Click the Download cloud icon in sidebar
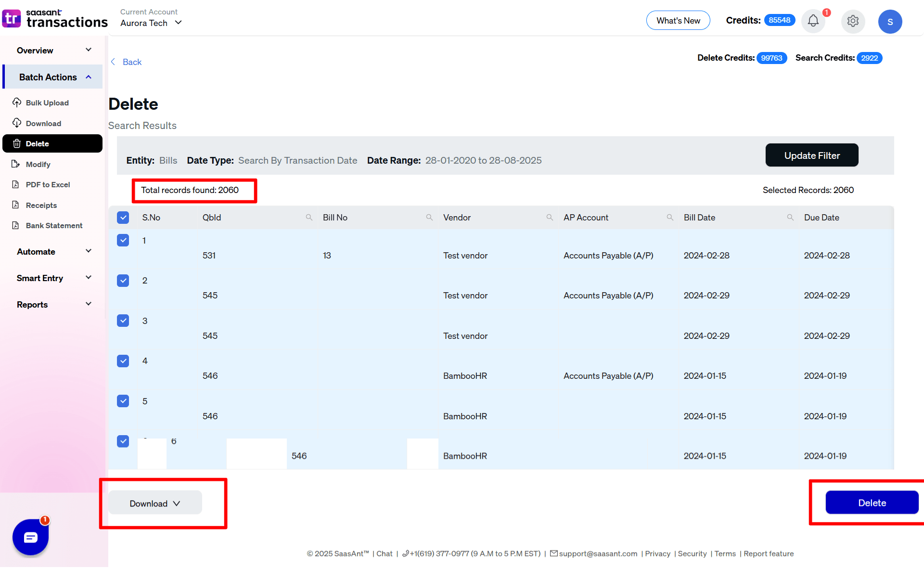Screen dimensions: 924x568 tap(17, 123)
